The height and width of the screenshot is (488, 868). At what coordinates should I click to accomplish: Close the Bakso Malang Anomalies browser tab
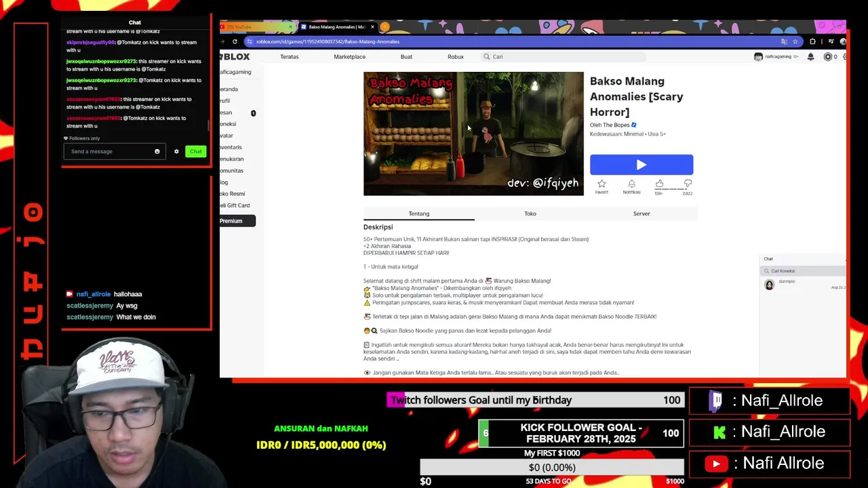coord(372,27)
